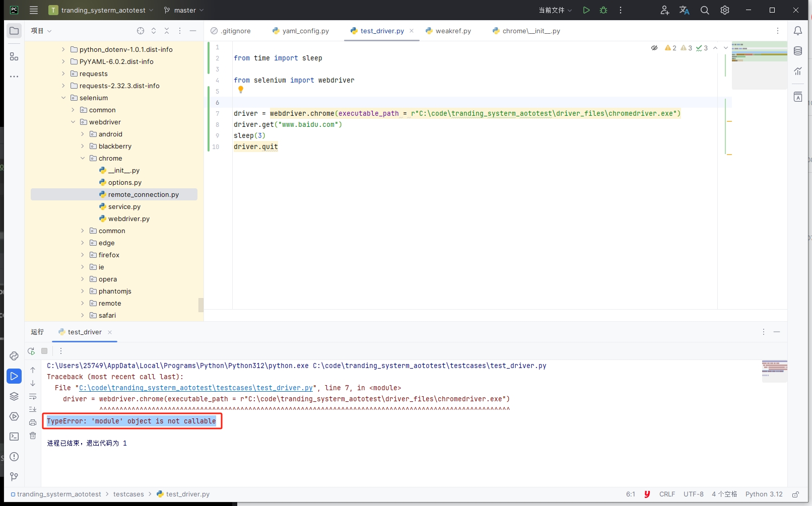Open the Structure tool window icon
This screenshot has height=506, width=812.
click(14, 57)
